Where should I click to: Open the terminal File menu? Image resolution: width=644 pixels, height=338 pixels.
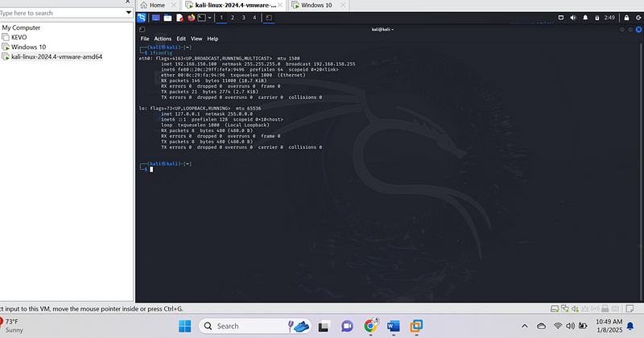point(145,39)
